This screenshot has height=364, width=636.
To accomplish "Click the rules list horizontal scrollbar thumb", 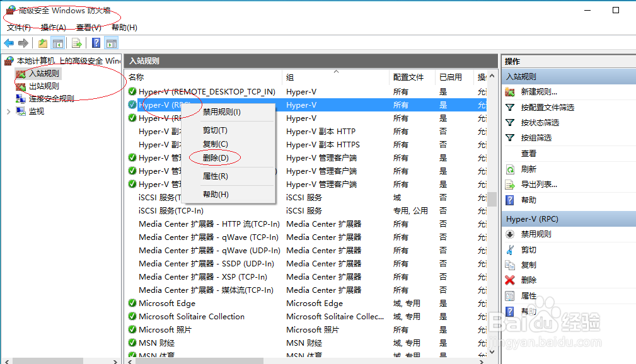I will pyautogui.click(x=200, y=361).
